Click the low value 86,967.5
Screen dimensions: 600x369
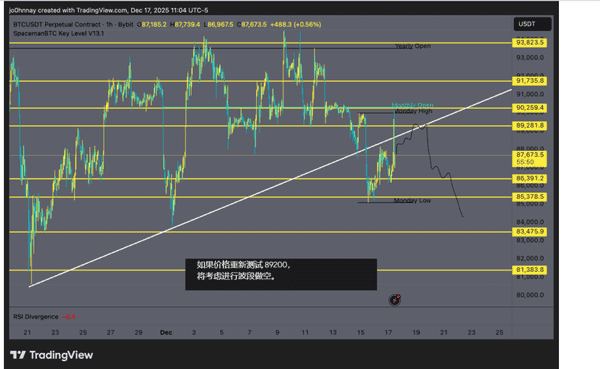tap(220, 24)
